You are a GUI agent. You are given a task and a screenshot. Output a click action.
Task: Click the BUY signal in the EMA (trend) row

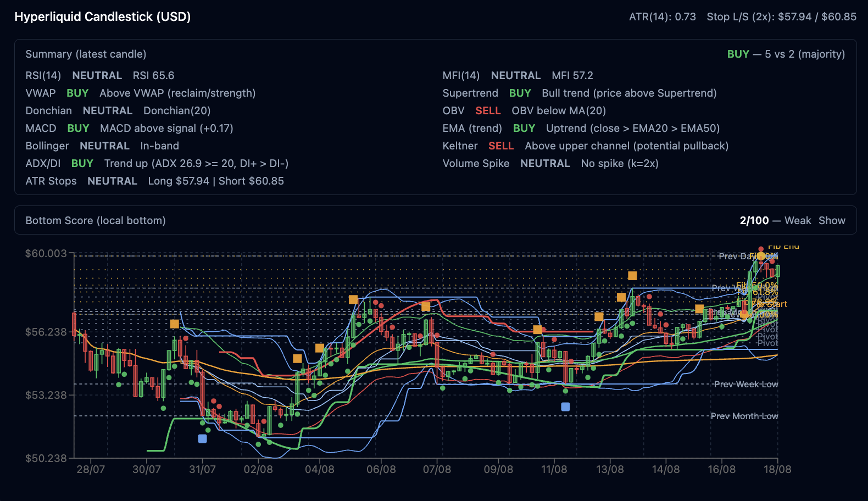click(x=524, y=128)
